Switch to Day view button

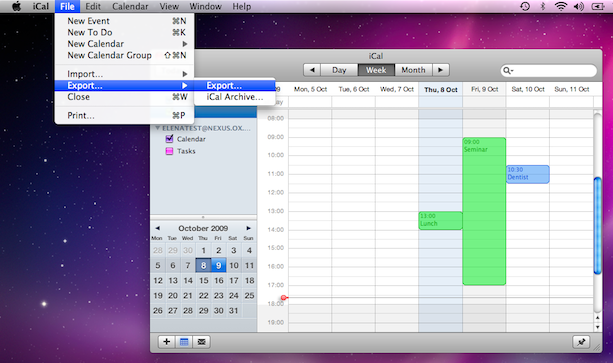point(339,70)
